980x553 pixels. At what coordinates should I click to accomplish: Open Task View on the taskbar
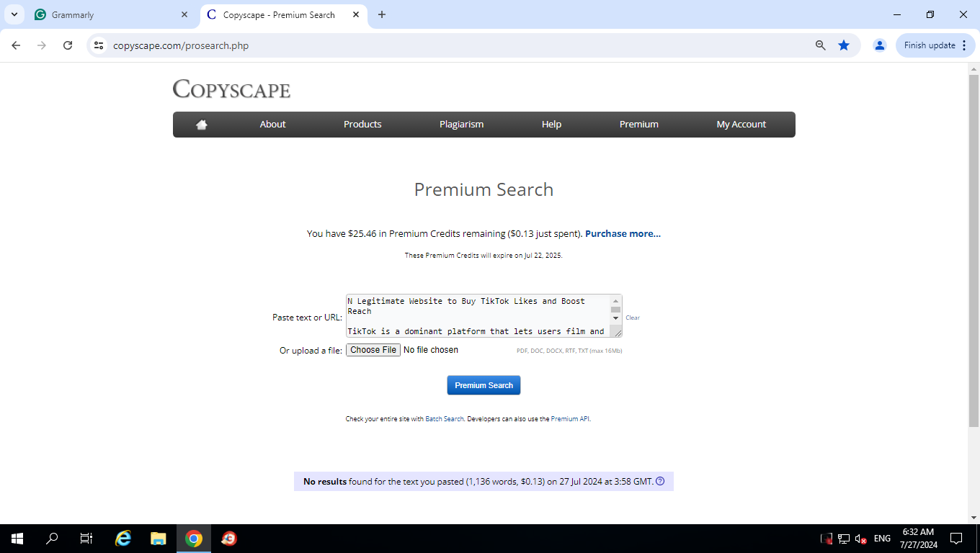tap(86, 539)
